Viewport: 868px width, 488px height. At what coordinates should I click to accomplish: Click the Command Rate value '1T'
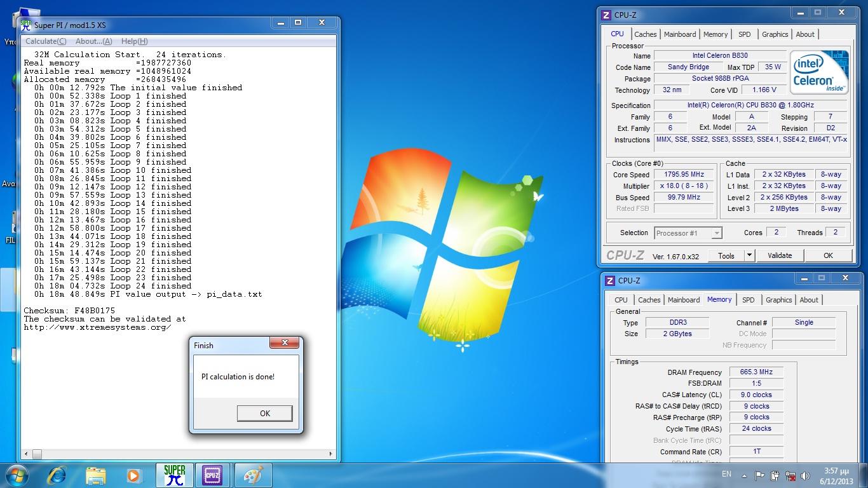(x=756, y=452)
